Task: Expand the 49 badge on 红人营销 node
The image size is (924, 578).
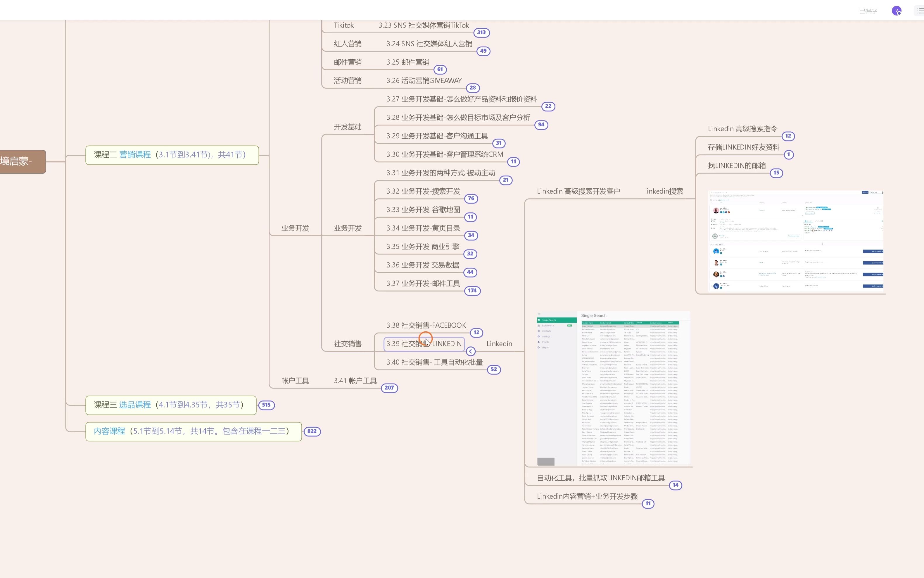Action: 483,51
